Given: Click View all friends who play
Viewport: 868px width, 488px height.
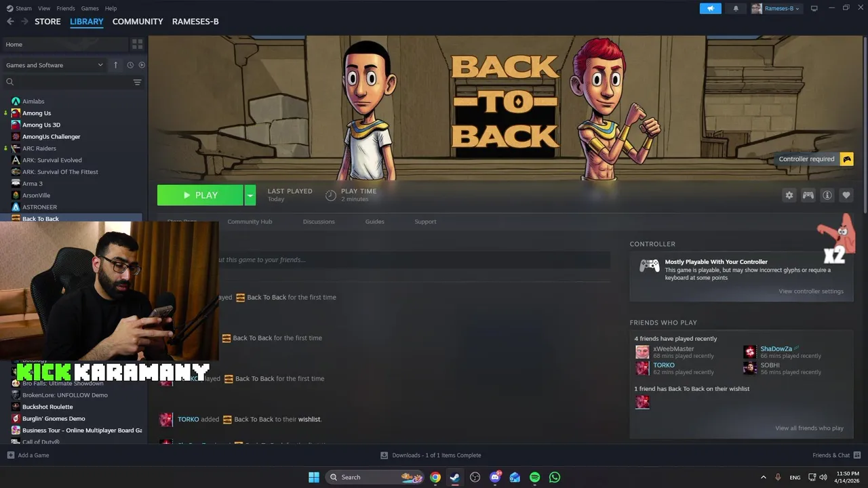Looking at the screenshot, I should (809, 428).
